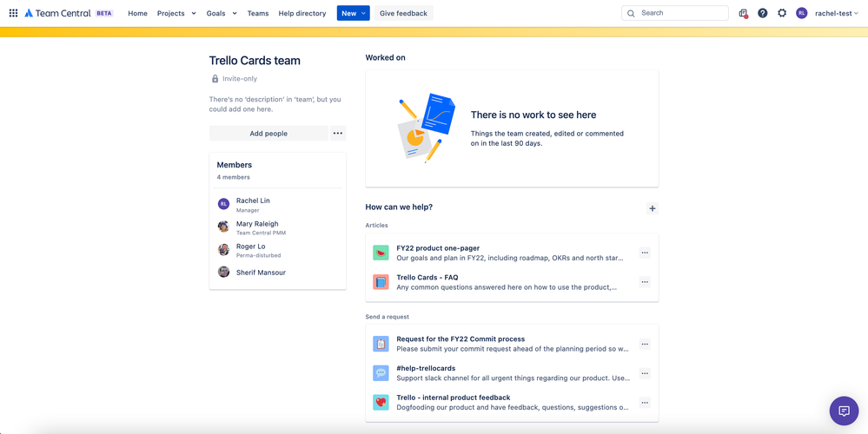Open Request for the FY22 Commit process
Image resolution: width=868 pixels, height=434 pixels.
(x=461, y=339)
